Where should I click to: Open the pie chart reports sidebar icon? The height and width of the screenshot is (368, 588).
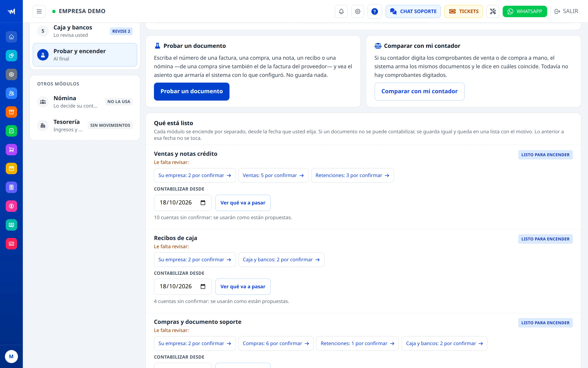tap(11, 56)
